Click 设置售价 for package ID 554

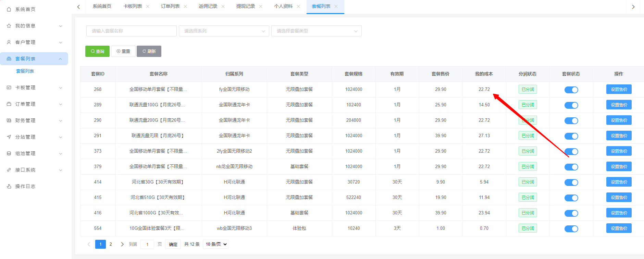tap(619, 228)
